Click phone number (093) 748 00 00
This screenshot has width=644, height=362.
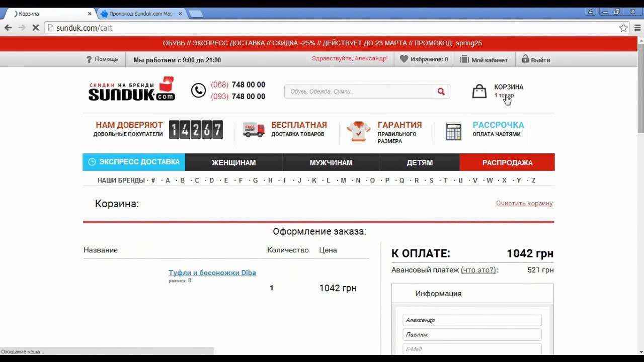click(238, 97)
